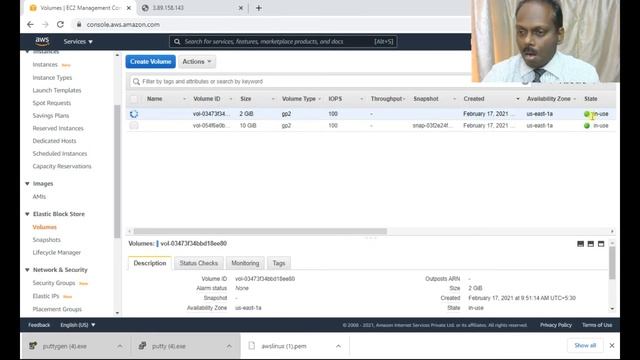Open Placement Groups in the sidebar

(57, 309)
